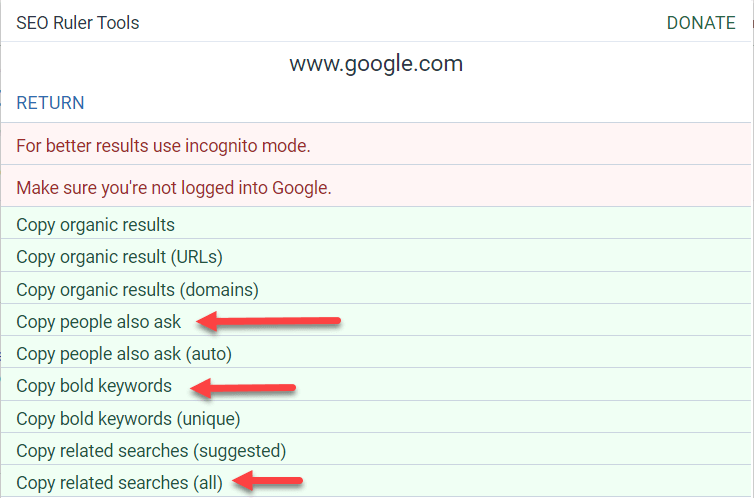Select Copy organic result (URLs)

(x=376, y=255)
